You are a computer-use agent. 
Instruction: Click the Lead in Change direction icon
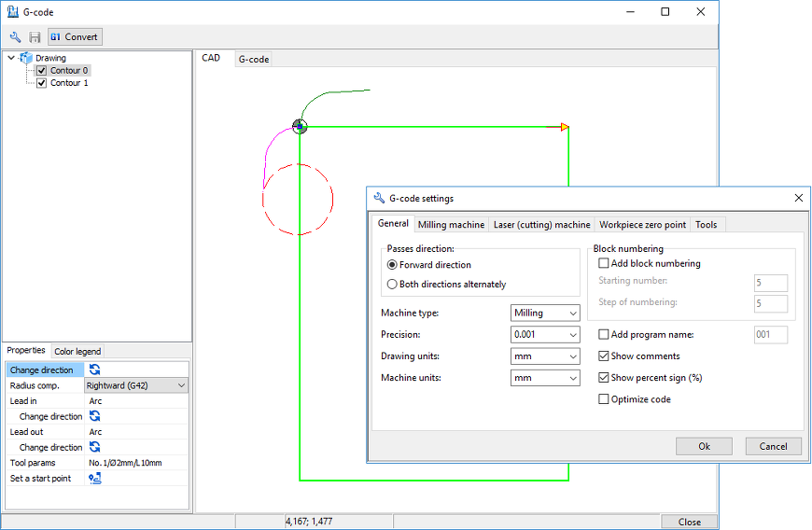click(x=95, y=416)
